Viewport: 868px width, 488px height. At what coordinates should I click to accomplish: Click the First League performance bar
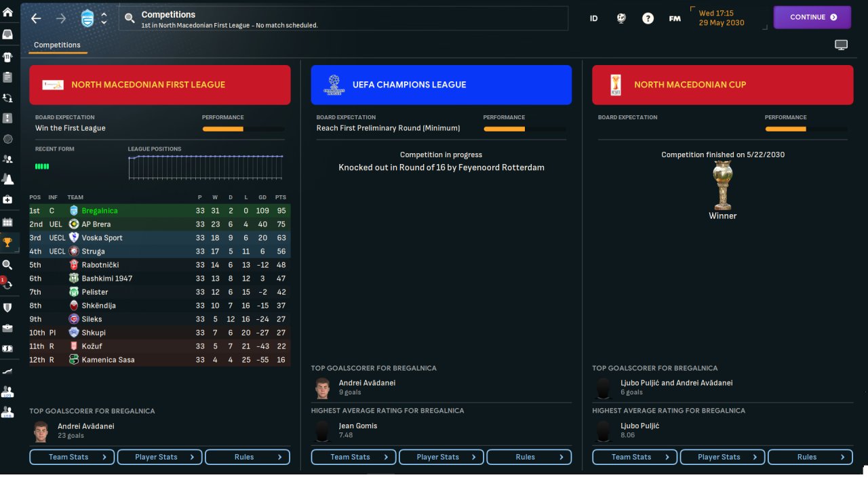pyautogui.click(x=243, y=129)
